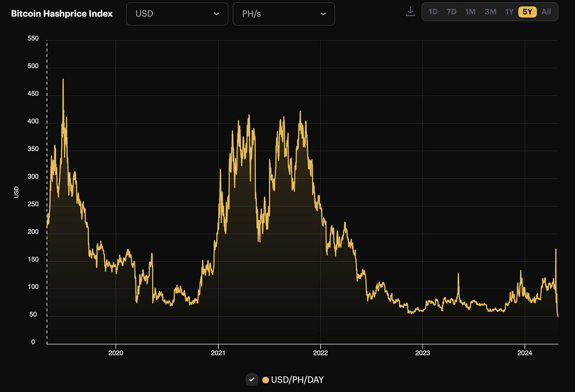The height and width of the screenshot is (392, 575).
Task: Switch to the 3M view
Action: 490,12
